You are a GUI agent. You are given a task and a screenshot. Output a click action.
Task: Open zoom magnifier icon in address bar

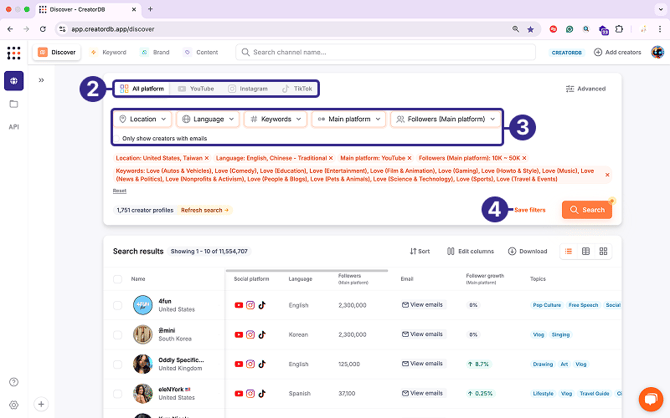coord(516,29)
